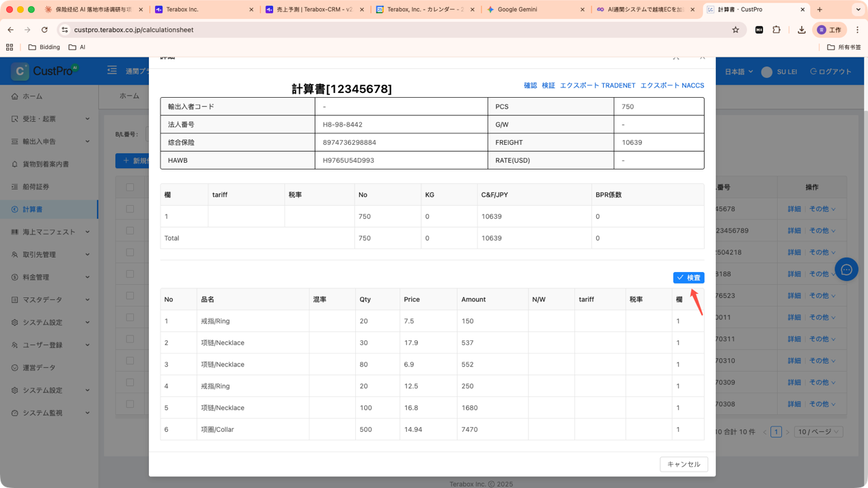Open Chrome three-dot menu

tap(857, 30)
